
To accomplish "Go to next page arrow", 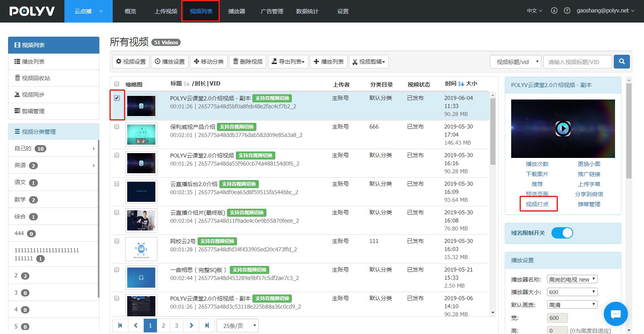I will click(192, 326).
